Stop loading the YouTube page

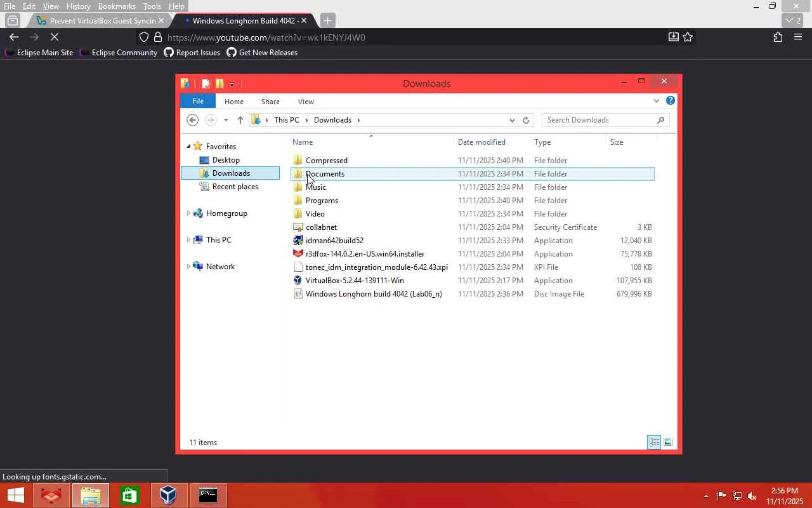[x=55, y=37]
